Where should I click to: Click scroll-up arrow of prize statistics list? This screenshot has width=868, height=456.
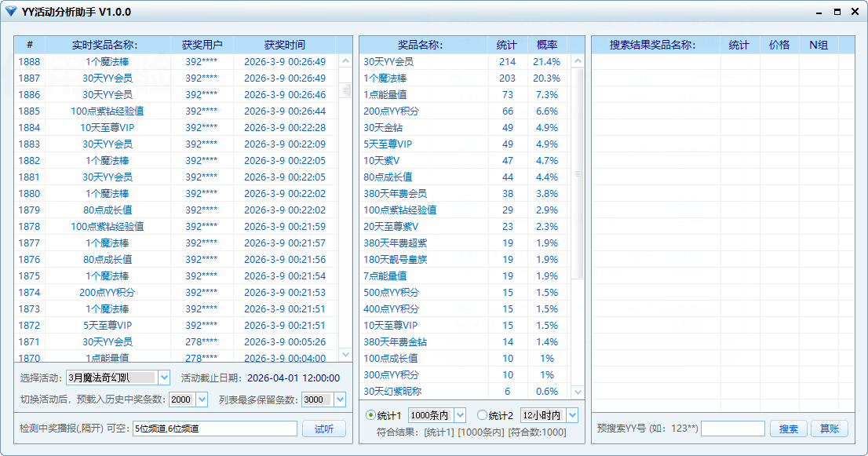coord(578,61)
